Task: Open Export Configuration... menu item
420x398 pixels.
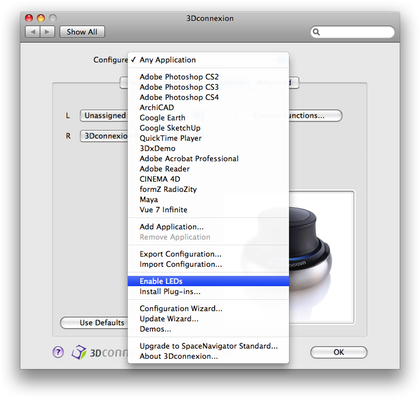Action: 208,254
